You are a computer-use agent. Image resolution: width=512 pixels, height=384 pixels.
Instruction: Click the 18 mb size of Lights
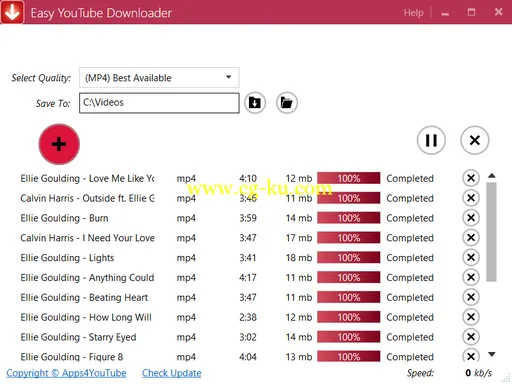[299, 258]
